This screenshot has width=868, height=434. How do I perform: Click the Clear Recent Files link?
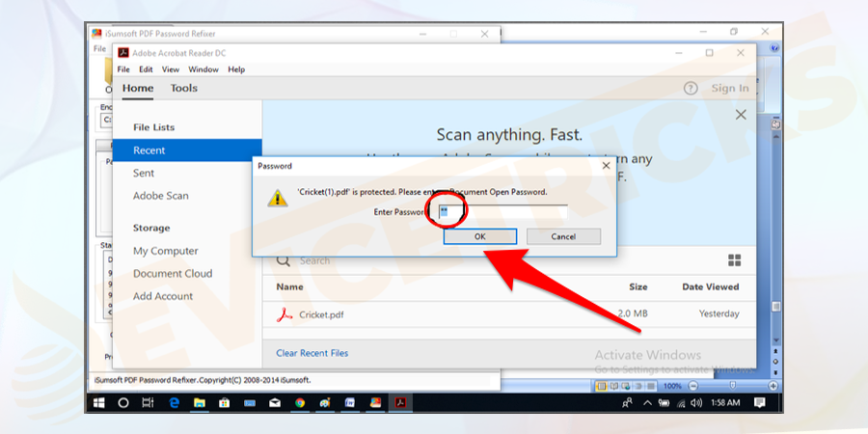coord(312,353)
